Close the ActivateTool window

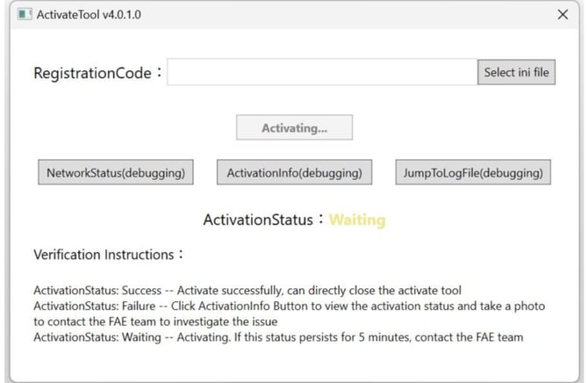(563, 15)
